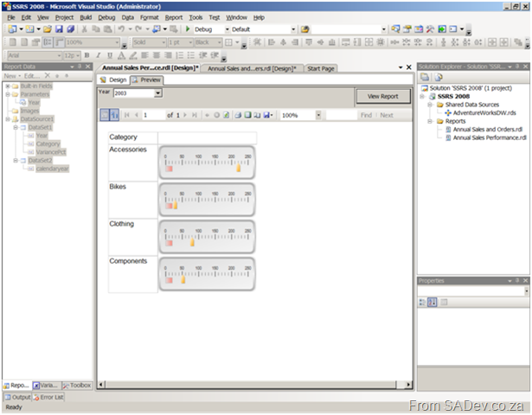Viewport: 532px width, 415px height.
Task: Collapse the Reports folder in Solution Explorer
Action: pos(430,121)
